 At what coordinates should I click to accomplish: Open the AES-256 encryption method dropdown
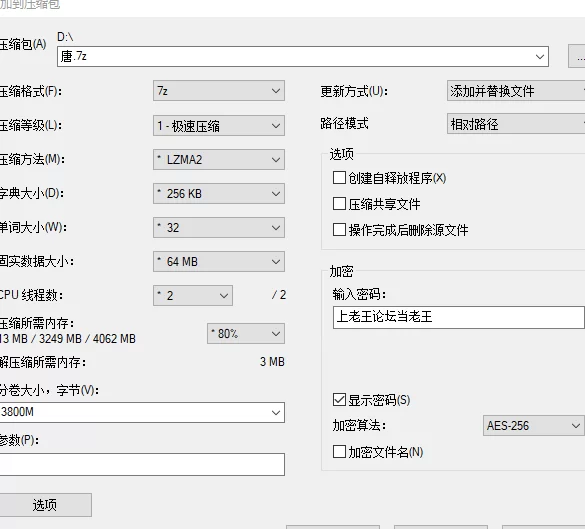tap(534, 425)
